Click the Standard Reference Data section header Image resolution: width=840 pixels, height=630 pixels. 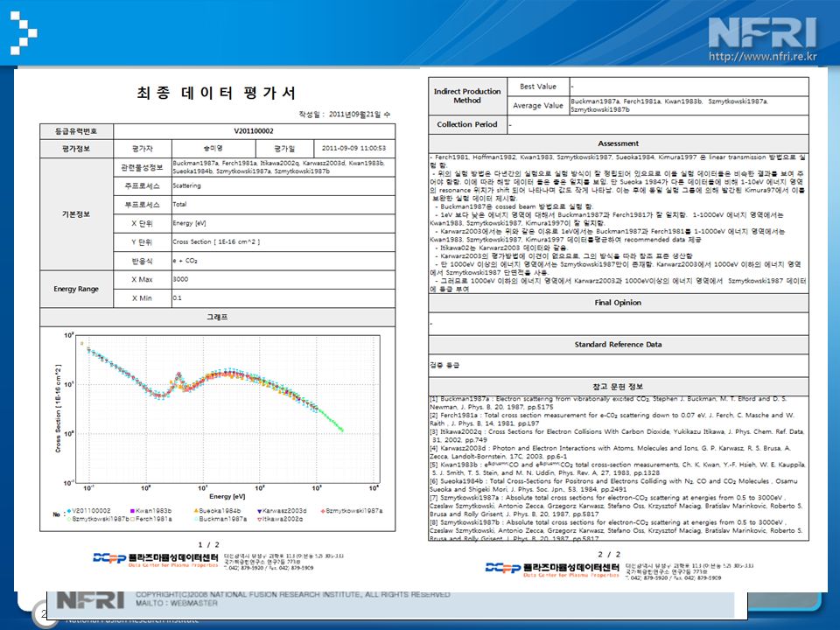(619, 345)
